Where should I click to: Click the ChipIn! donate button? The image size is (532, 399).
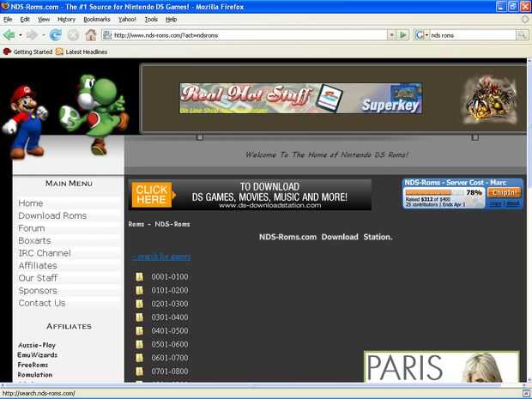coord(505,193)
